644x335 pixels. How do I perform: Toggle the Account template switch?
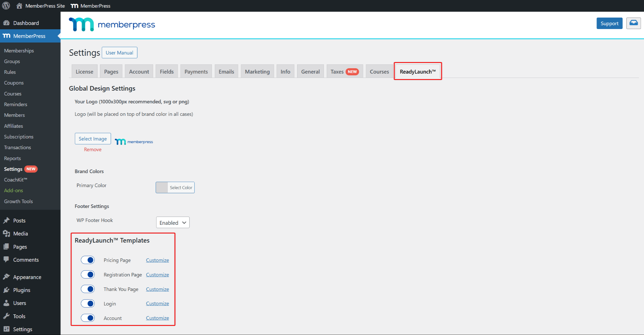(88, 318)
